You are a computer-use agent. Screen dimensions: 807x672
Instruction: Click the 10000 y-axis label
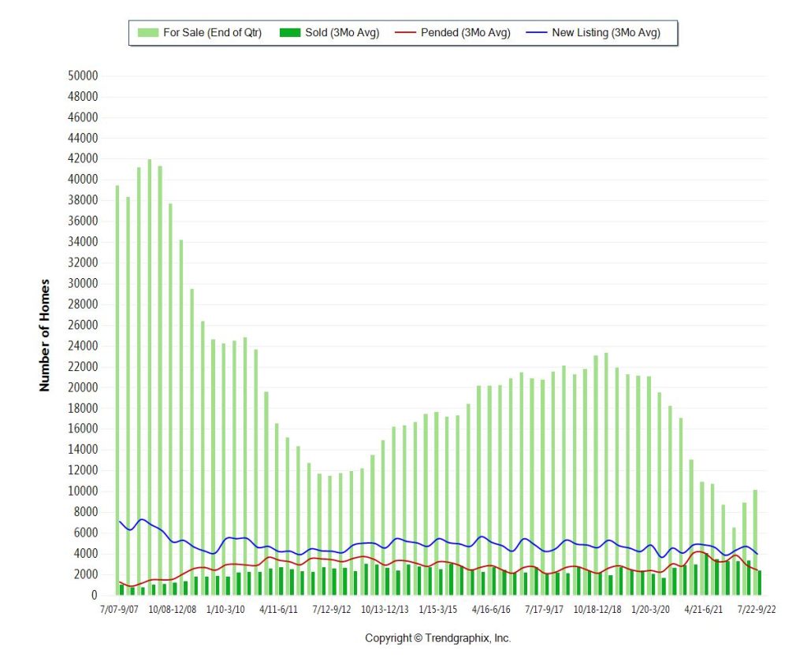(x=83, y=492)
